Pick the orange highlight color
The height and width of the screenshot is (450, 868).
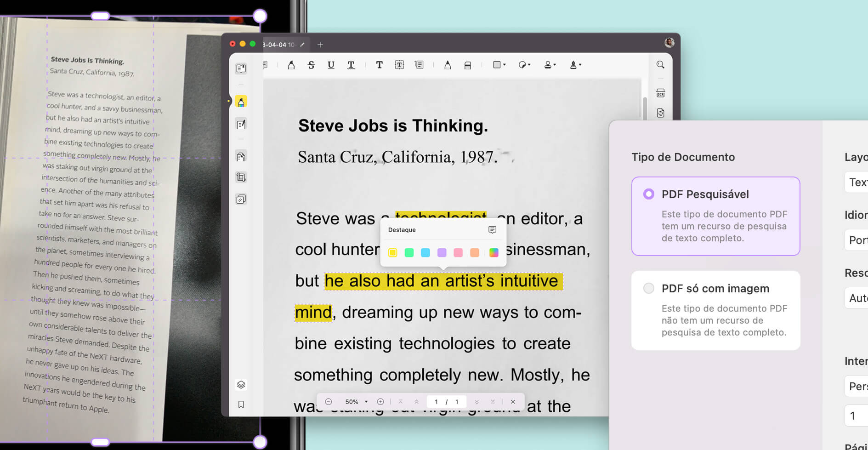pyautogui.click(x=475, y=252)
